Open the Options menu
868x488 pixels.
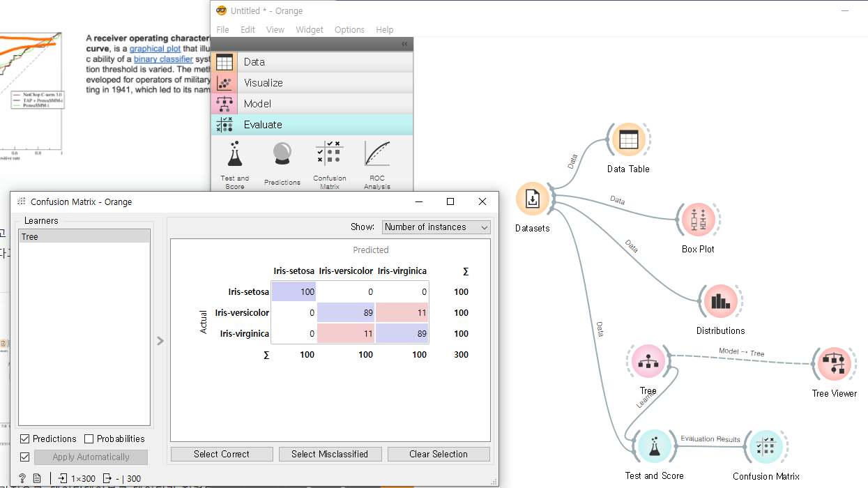pyautogui.click(x=349, y=29)
